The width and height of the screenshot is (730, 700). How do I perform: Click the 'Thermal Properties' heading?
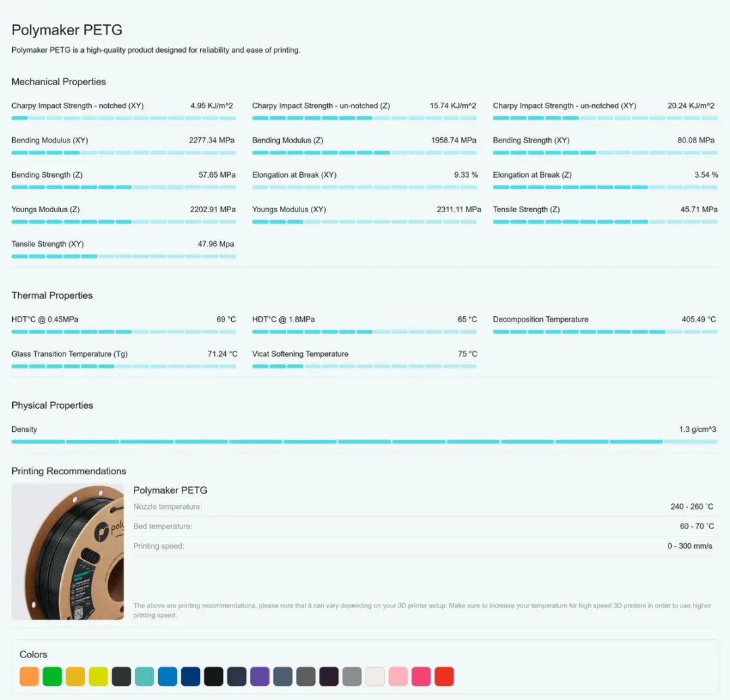click(x=52, y=295)
